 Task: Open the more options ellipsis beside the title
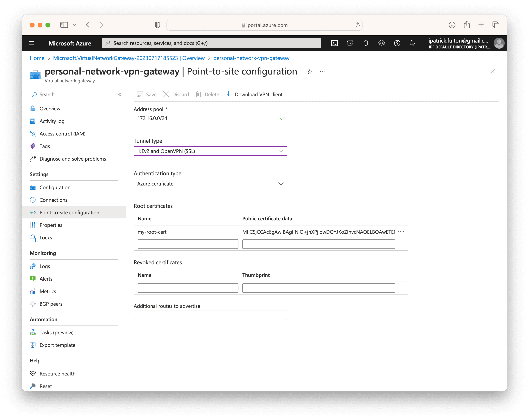pos(322,71)
